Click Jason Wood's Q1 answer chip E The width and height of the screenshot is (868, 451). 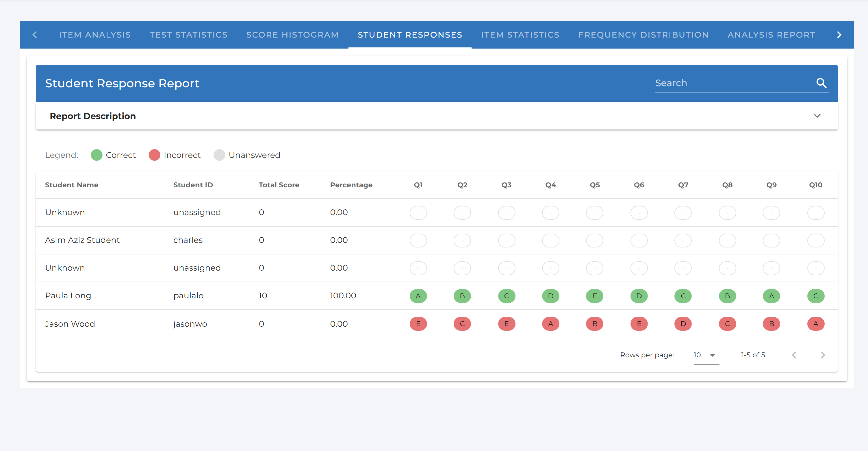[418, 324]
